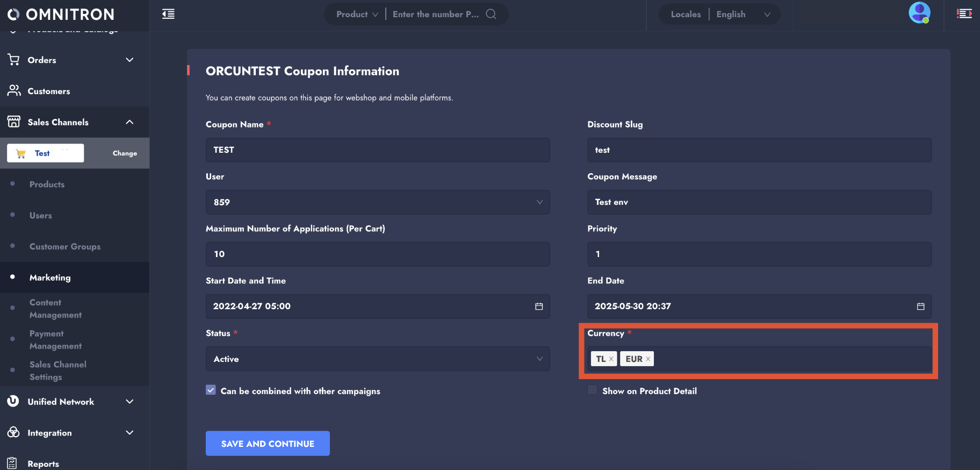The height and width of the screenshot is (470, 980).
Task: Open the User dropdown showing 859
Action: coord(377,202)
